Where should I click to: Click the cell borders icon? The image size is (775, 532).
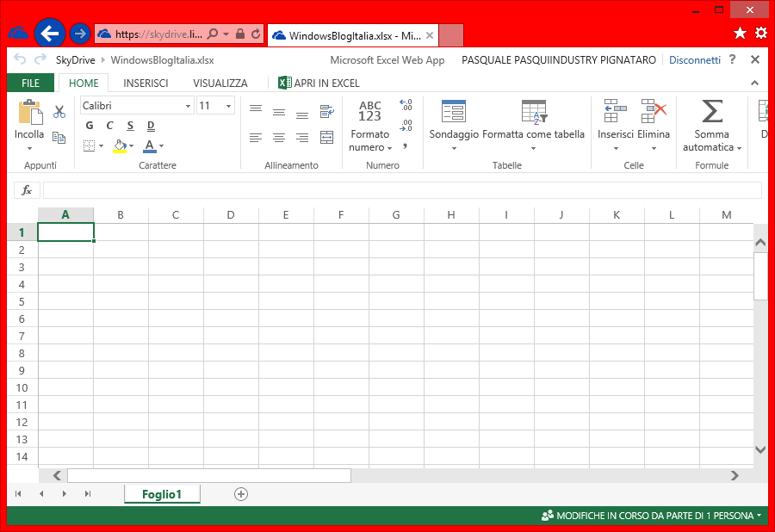pyautogui.click(x=89, y=145)
